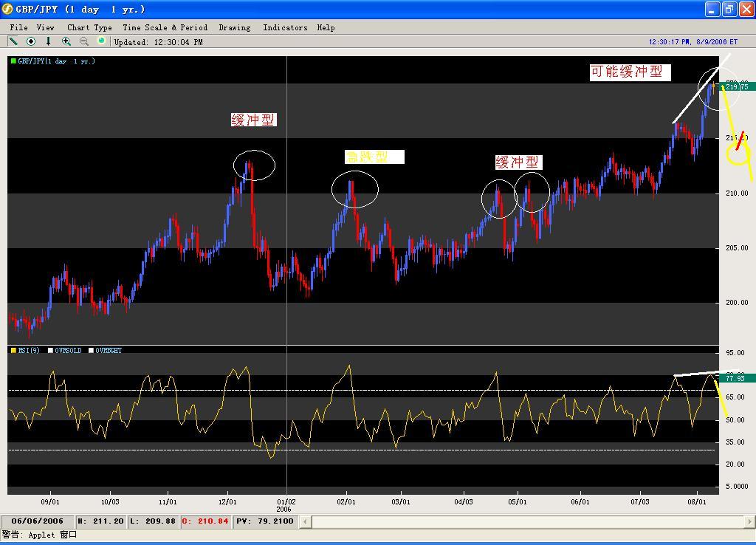
Task: Click the 65.00 RSI axis label
Action: (735, 397)
